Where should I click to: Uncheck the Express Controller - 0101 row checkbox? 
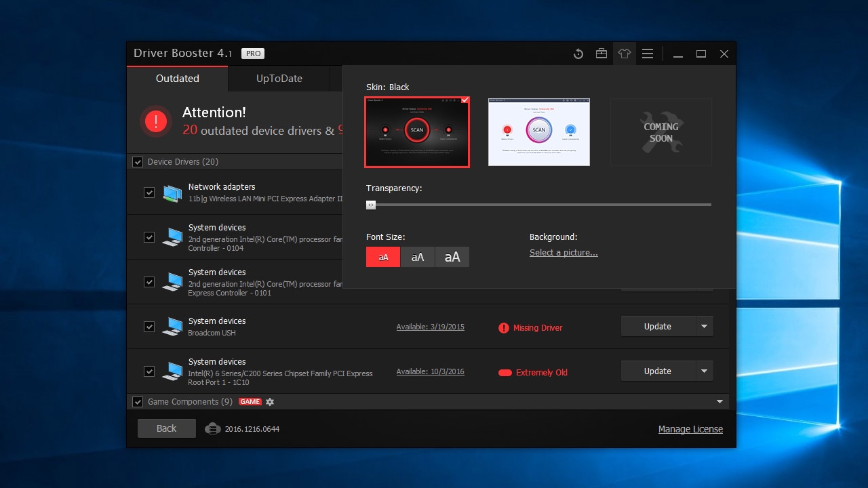(x=149, y=282)
